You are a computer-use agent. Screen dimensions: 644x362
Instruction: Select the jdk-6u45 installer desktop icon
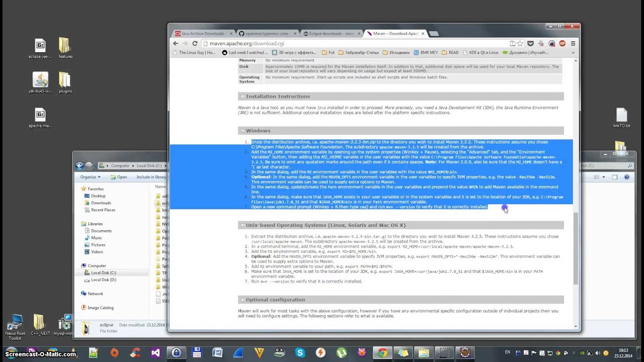[40, 83]
